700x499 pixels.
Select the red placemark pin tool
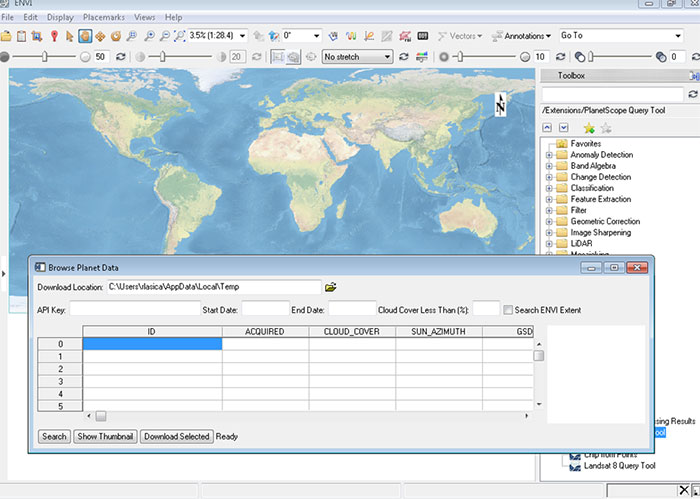point(54,37)
